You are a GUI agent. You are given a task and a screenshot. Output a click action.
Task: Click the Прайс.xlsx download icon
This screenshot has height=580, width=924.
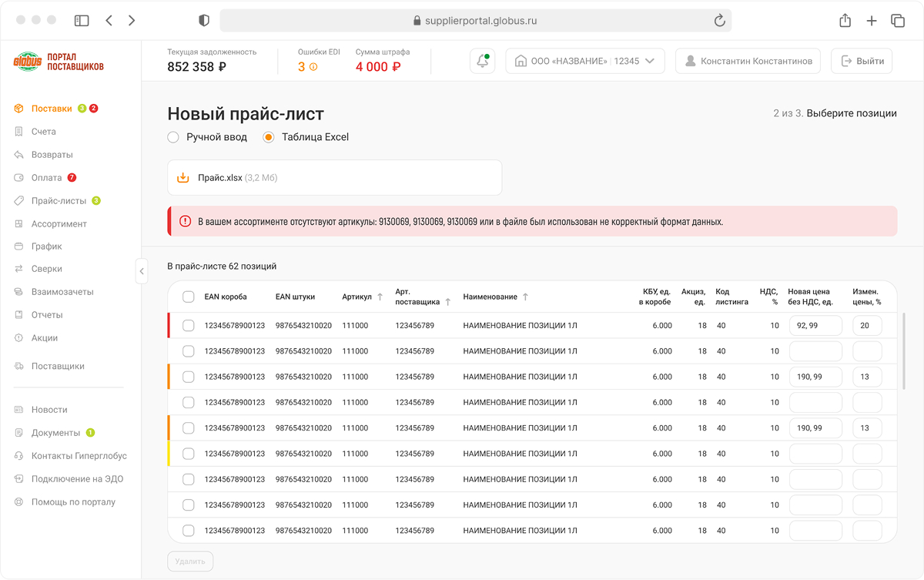tap(183, 178)
